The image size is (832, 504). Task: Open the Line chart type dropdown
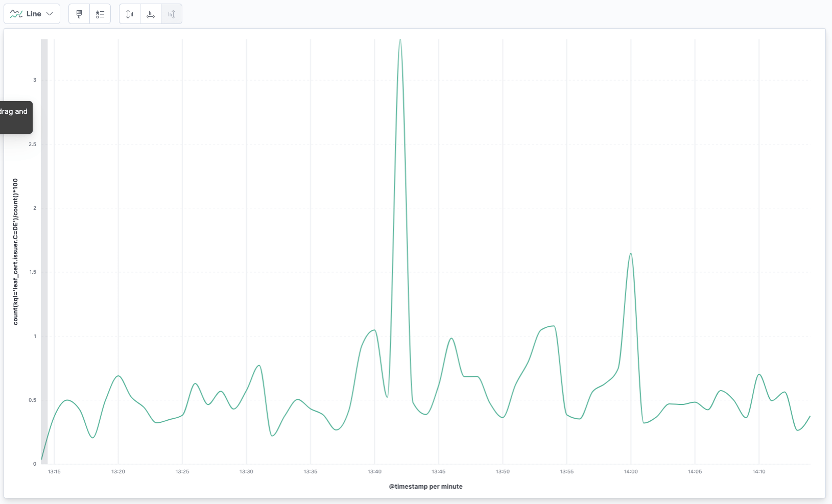tap(32, 14)
